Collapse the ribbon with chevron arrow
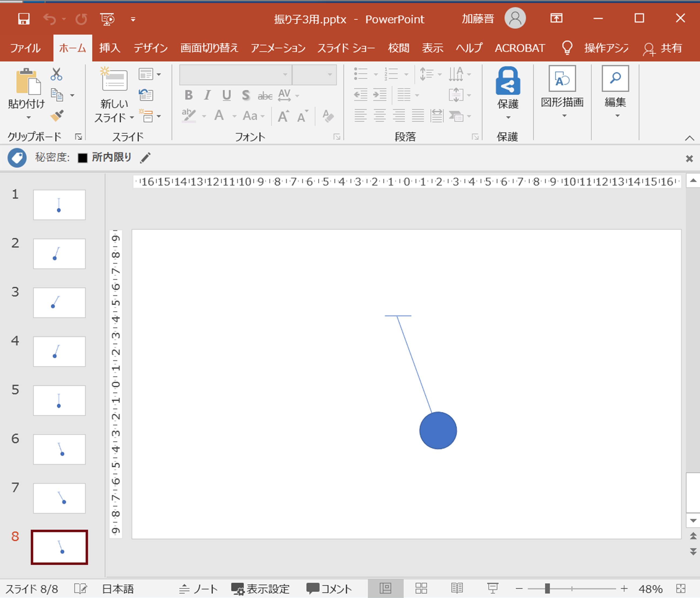The height and width of the screenshot is (598, 700). coord(689,138)
